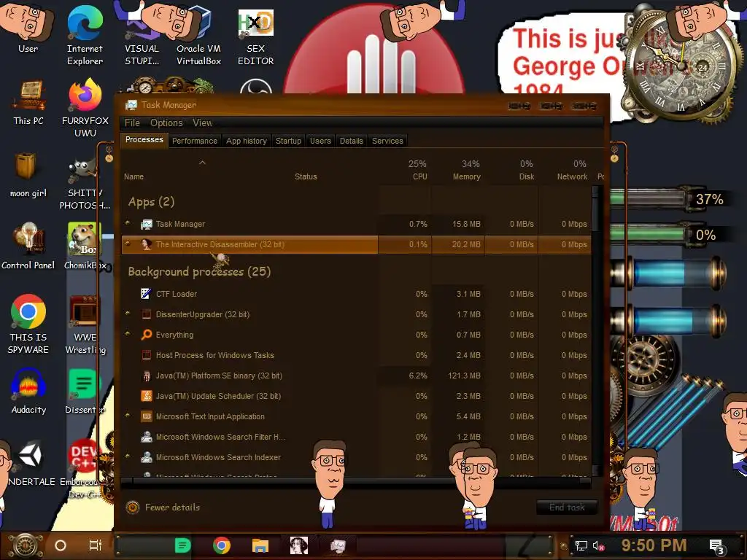Screen dimensions: 747x560
Task: Open the Interactive Disassembler taskbar icon
Action: coord(298,545)
